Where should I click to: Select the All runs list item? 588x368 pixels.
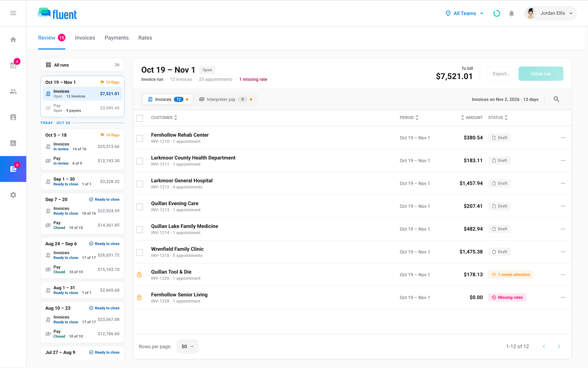tap(82, 65)
